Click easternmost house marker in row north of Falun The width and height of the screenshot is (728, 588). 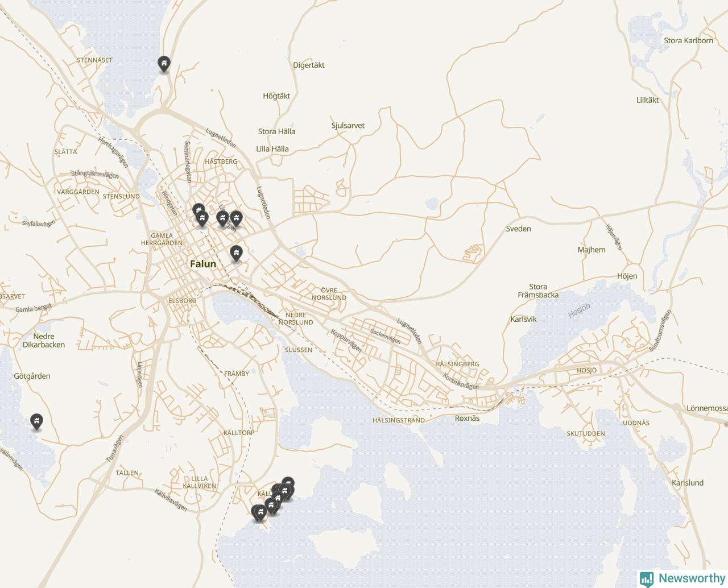click(236, 218)
